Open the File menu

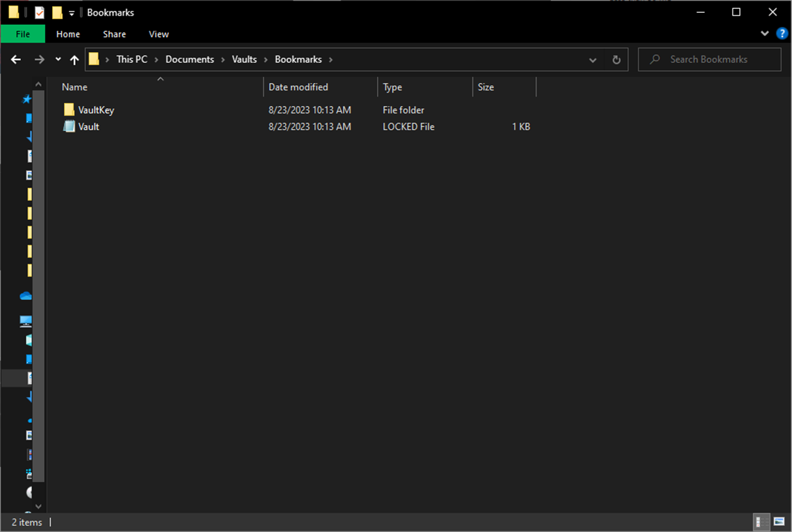(x=22, y=34)
